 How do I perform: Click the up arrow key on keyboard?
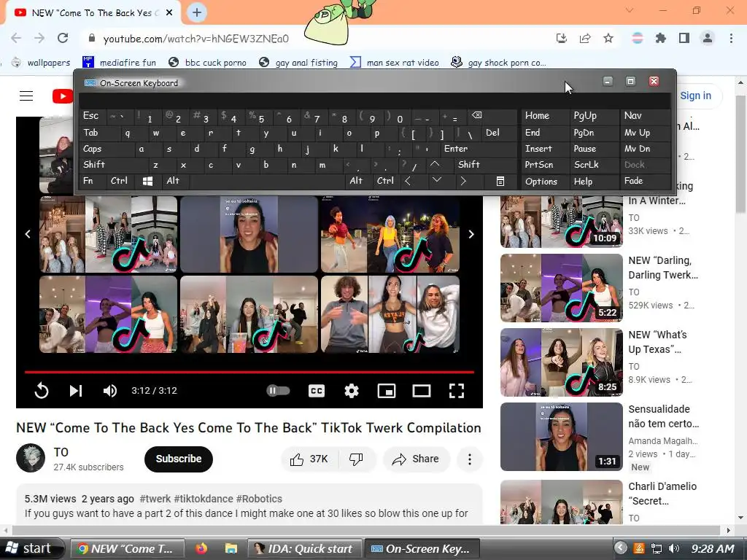click(x=435, y=165)
